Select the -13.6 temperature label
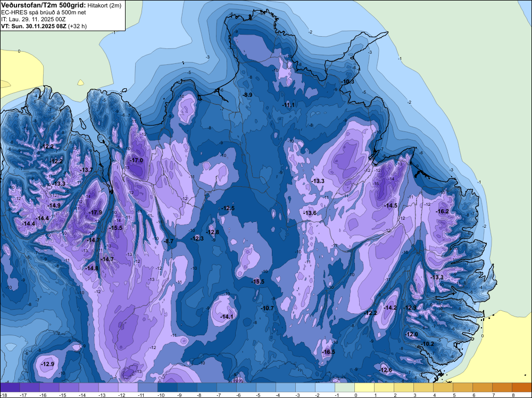This screenshot has height=398, width=532. [x=310, y=213]
